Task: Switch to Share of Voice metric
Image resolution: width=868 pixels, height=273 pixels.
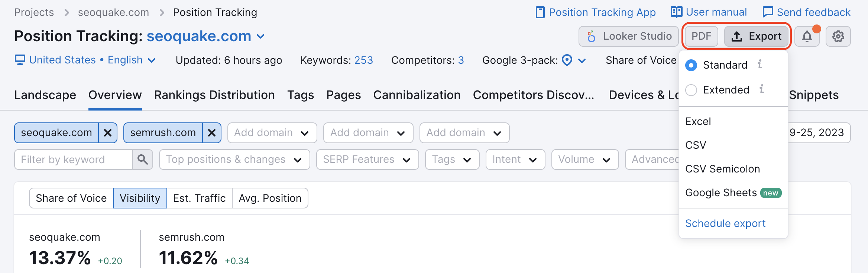Action: (71, 198)
